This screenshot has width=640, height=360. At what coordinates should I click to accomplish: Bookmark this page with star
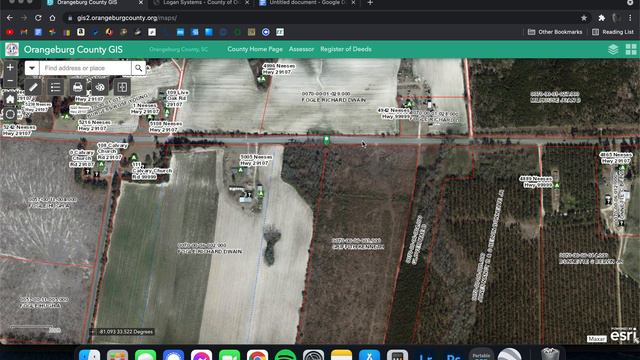[x=584, y=18]
